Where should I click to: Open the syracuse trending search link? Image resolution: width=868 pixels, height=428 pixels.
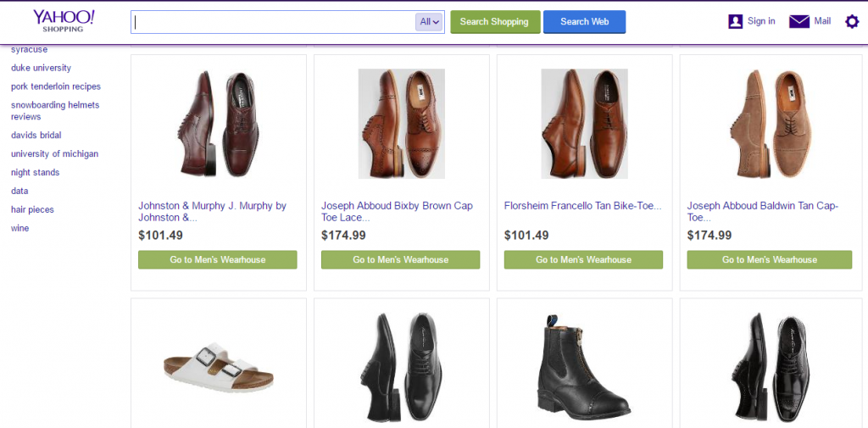[x=30, y=49]
